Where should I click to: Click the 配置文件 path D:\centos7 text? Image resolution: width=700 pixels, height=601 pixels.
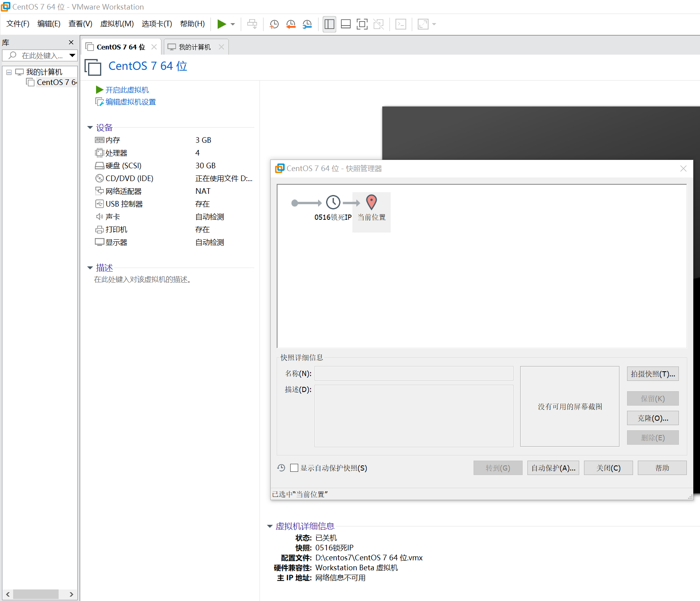(369, 558)
